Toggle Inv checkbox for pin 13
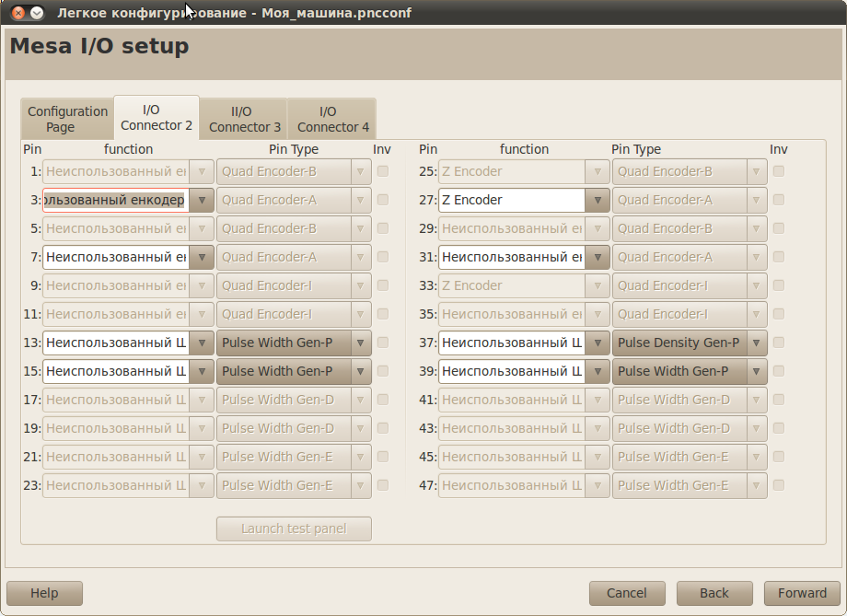 pyautogui.click(x=383, y=343)
